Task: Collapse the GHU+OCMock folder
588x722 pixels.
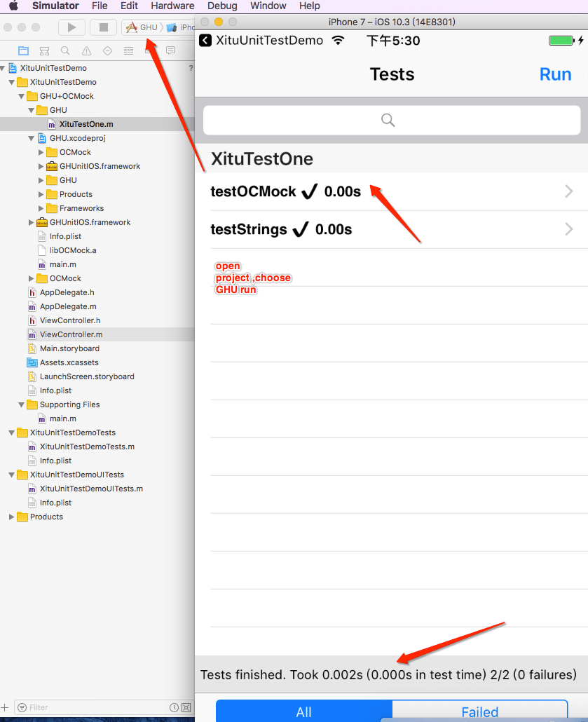Action: point(22,96)
